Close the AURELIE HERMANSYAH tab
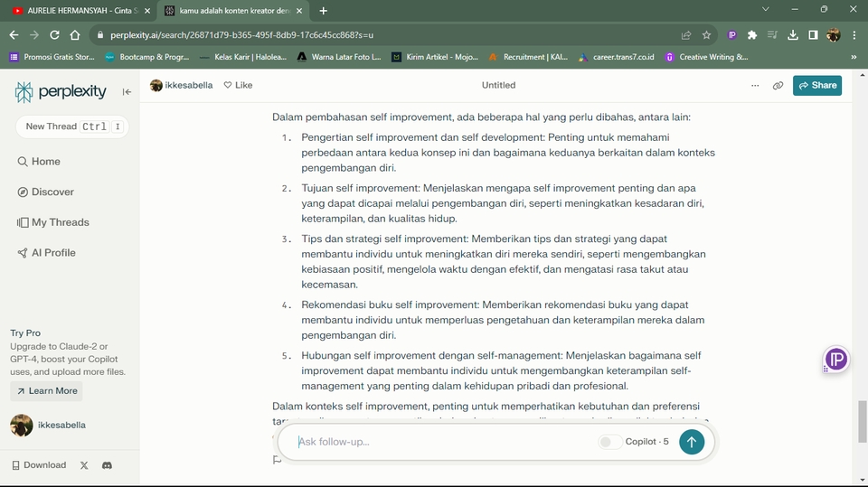 click(x=147, y=11)
